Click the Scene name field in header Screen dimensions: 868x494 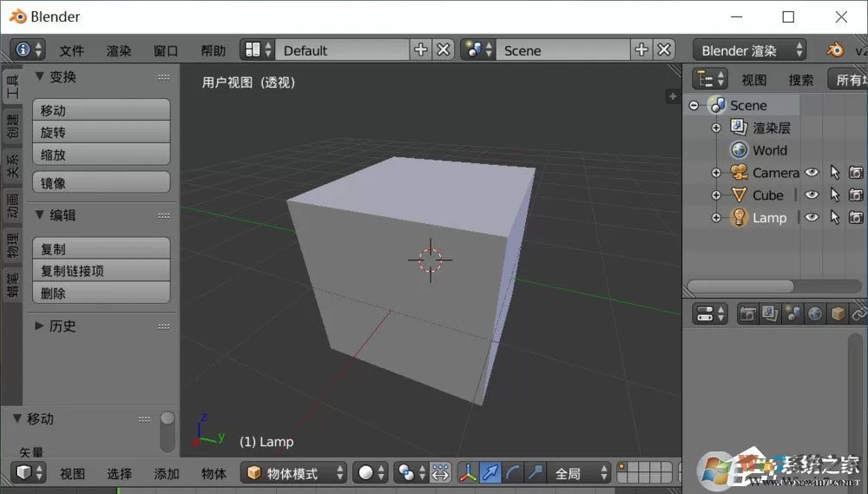[563, 49]
